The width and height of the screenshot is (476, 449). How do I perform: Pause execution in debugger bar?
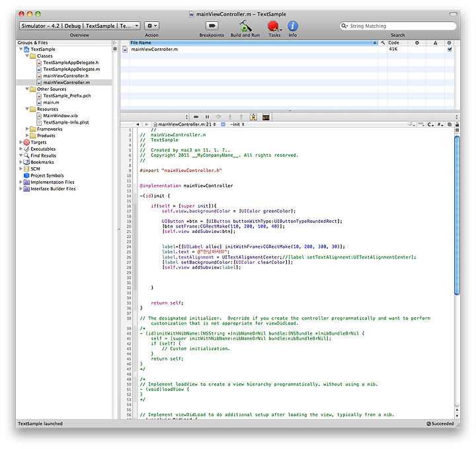[208, 117]
